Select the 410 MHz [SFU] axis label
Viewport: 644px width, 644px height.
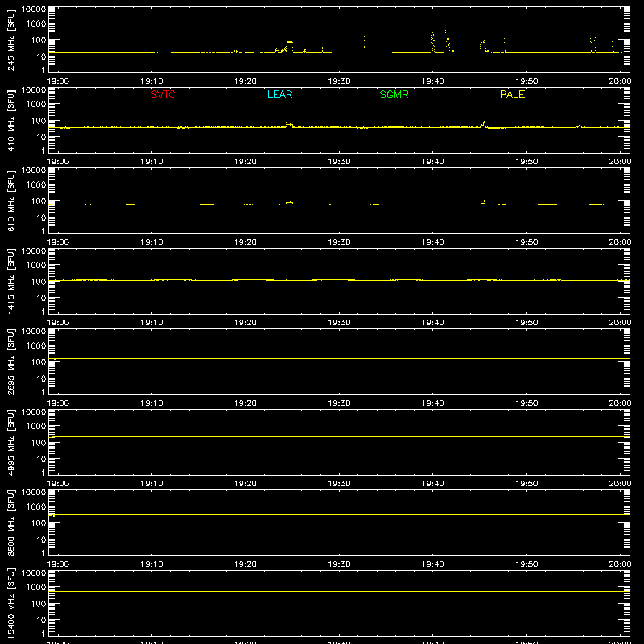click(x=10, y=121)
